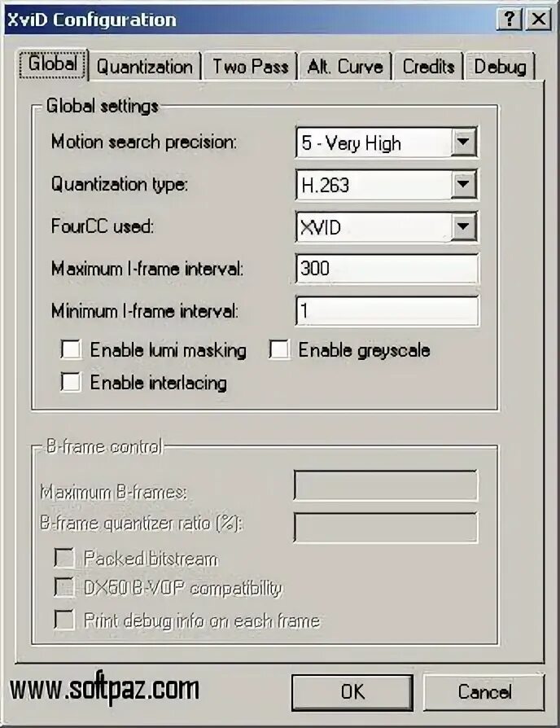Image resolution: width=560 pixels, height=728 pixels.
Task: Click the Maximum I-frame interval field
Action: pos(387,269)
